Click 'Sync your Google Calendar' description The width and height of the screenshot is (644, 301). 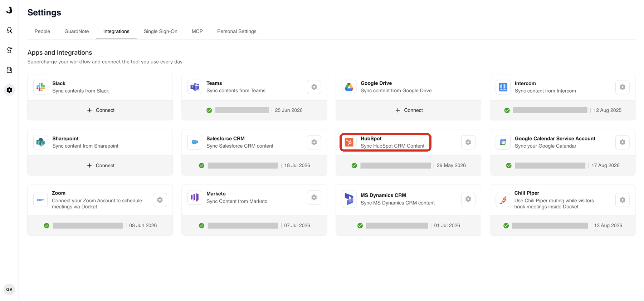click(x=545, y=146)
